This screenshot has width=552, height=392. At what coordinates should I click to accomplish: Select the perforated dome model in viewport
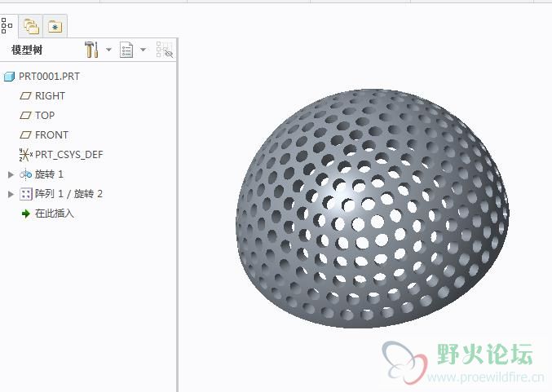[x=373, y=209]
